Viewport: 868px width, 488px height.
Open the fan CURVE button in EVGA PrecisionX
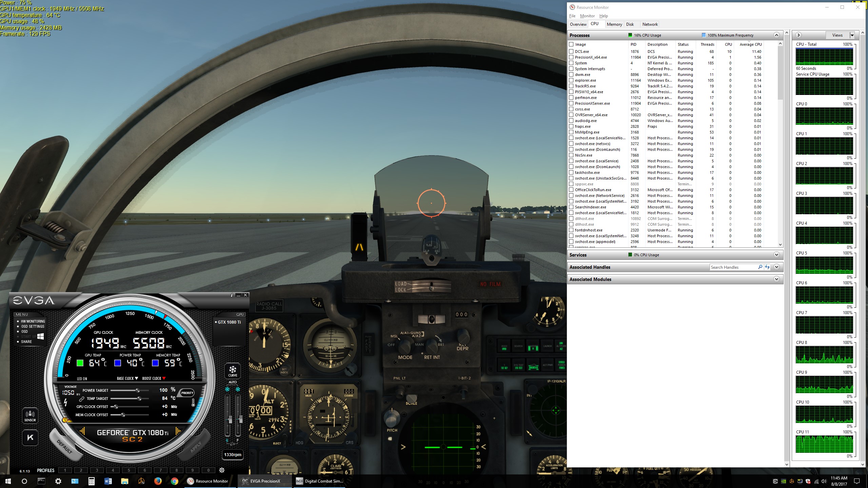coord(233,371)
